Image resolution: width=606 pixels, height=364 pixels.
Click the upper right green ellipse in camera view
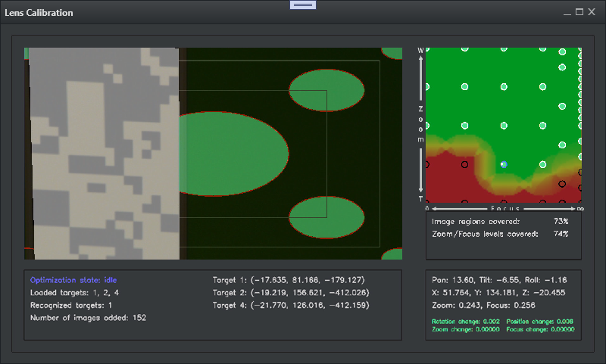(x=327, y=89)
